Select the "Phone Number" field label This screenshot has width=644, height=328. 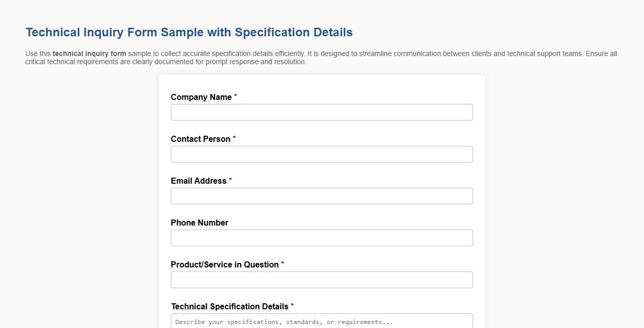[199, 223]
